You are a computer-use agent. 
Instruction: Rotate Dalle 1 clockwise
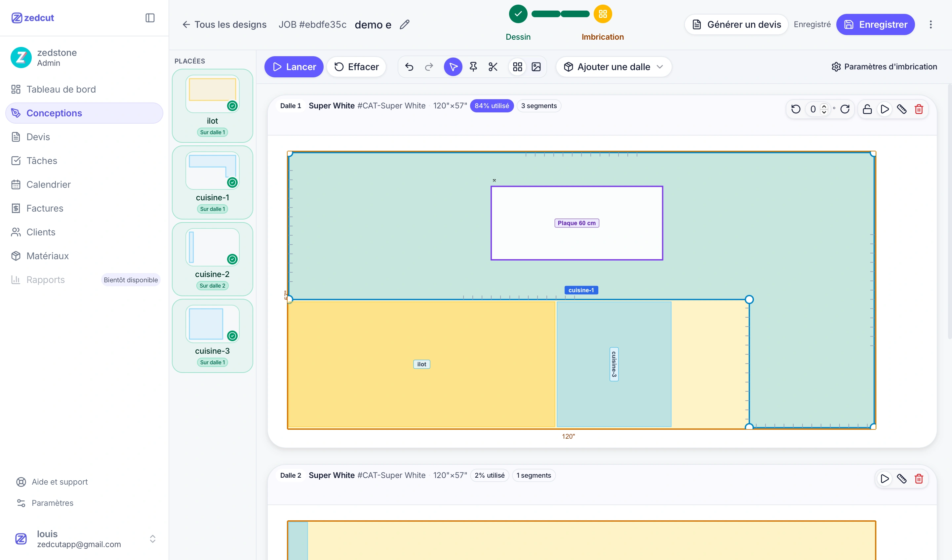pos(845,109)
